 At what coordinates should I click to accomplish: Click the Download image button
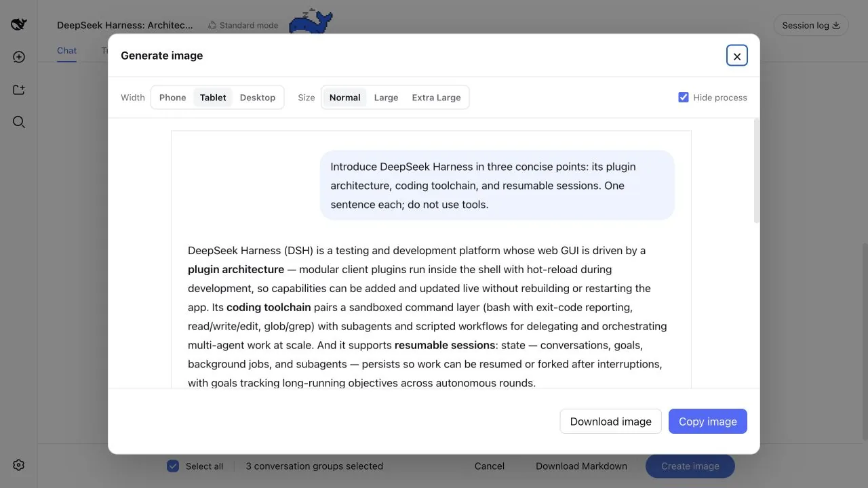pyautogui.click(x=611, y=422)
